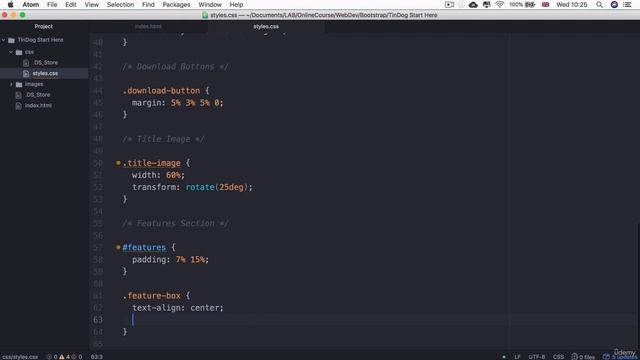This screenshot has width=640, height=360.
Task: Open linter info count in status bar
Action: [77, 357]
